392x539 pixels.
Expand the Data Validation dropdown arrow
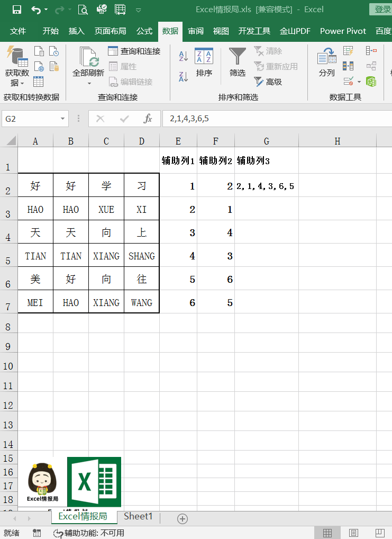pos(359,82)
